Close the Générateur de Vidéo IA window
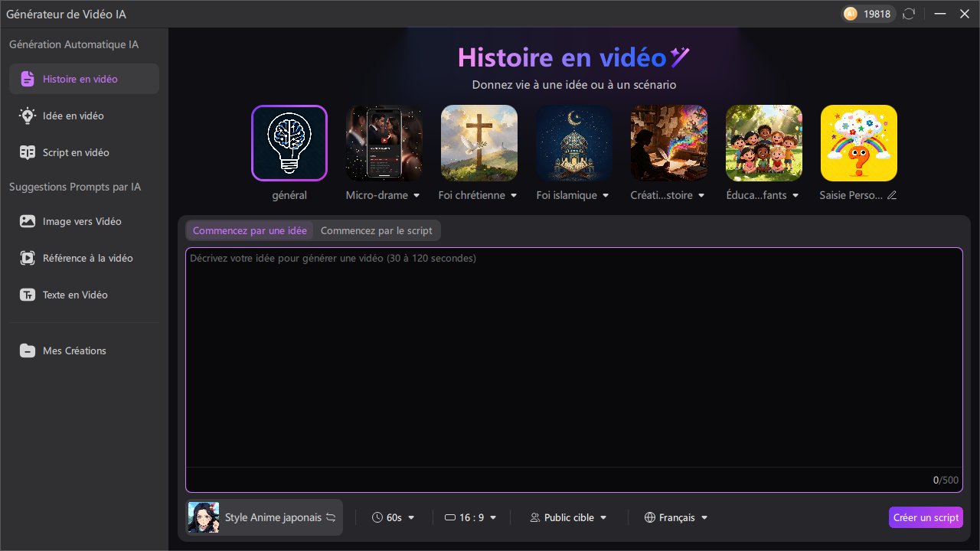 coord(965,14)
